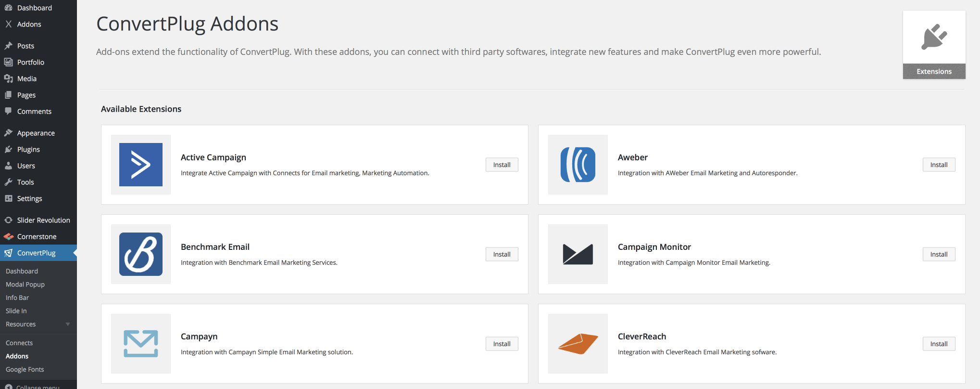The width and height of the screenshot is (980, 389).
Task: Click the Campaign Monitor title text
Action: [x=654, y=247]
